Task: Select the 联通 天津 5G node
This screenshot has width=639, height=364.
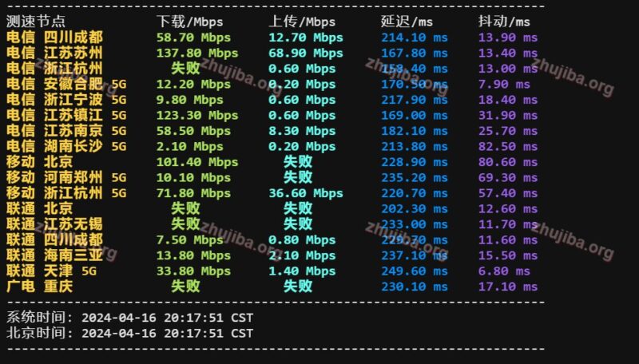Action: (50, 271)
